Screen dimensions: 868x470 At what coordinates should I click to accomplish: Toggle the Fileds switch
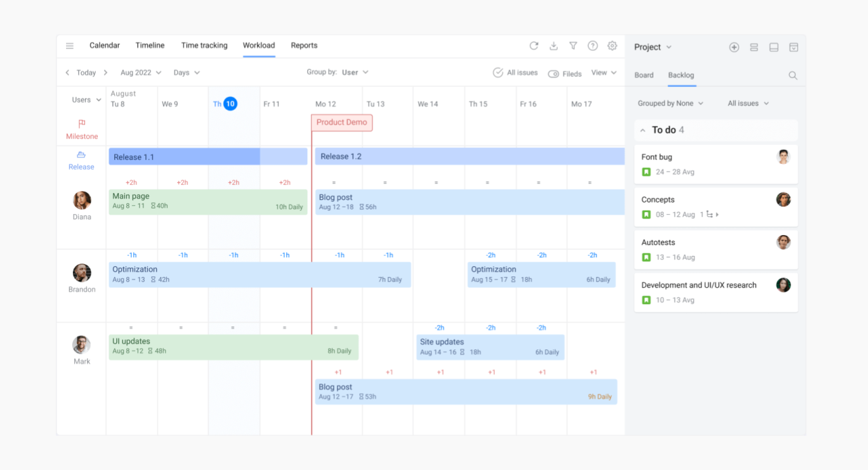[x=553, y=74]
